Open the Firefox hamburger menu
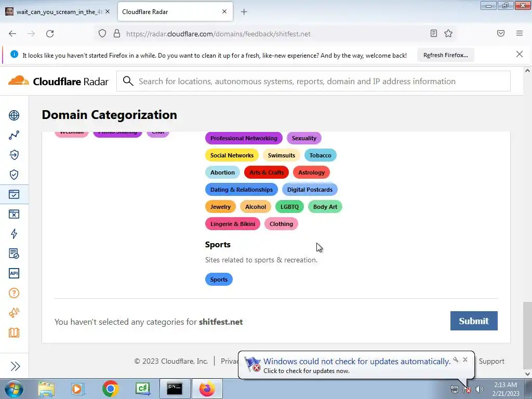The height and width of the screenshot is (399, 532). [x=520, y=33]
